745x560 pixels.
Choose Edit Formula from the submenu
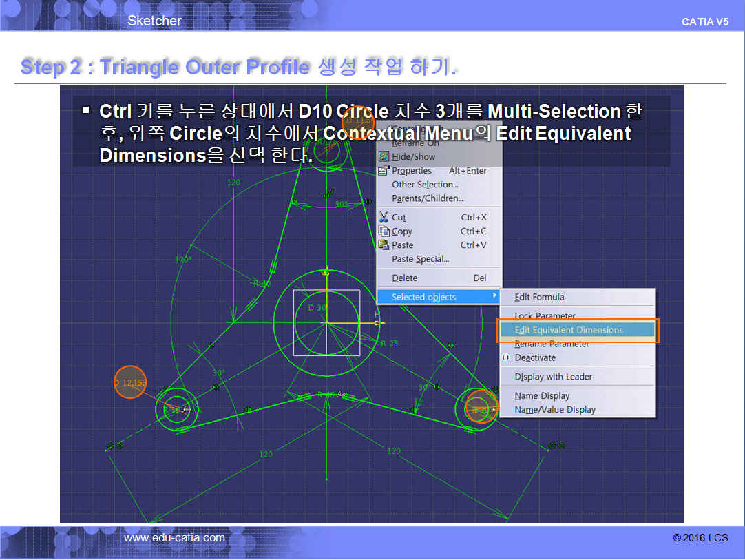539,297
